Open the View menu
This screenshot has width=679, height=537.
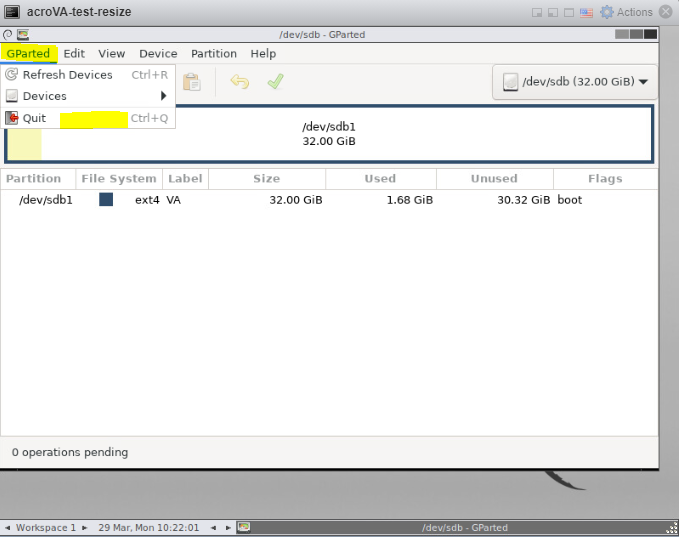112,54
